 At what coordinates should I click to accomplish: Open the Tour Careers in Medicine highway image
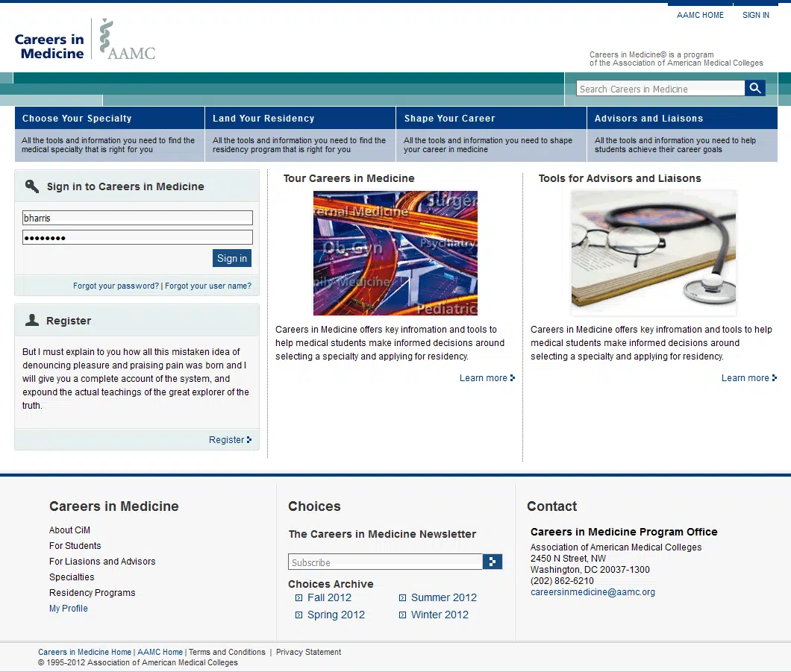tap(395, 253)
